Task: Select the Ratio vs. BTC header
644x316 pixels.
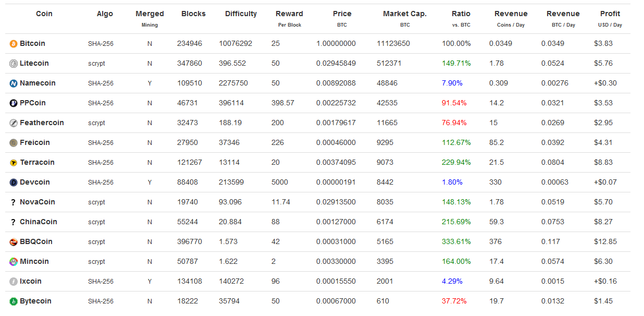Action: pos(461,14)
